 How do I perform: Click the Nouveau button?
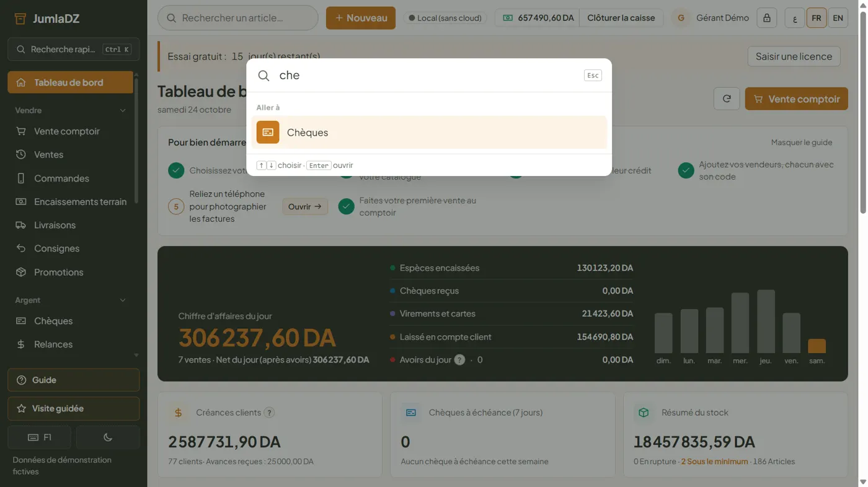click(x=361, y=18)
